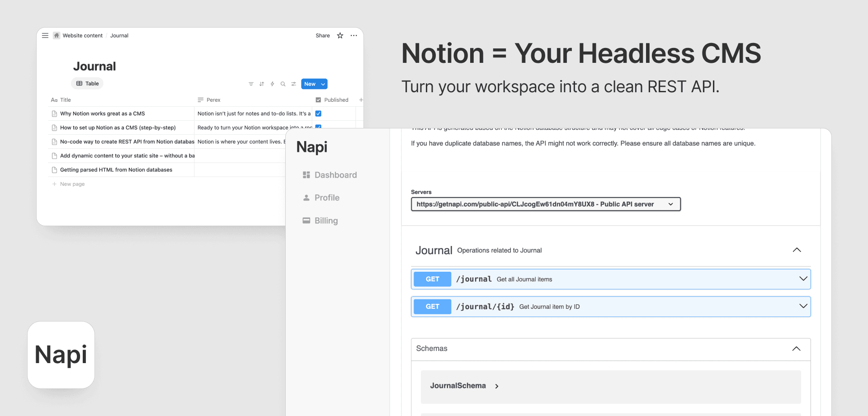Click the home icon beside Website content
Viewport: 868px width, 416px height.
click(x=57, y=36)
